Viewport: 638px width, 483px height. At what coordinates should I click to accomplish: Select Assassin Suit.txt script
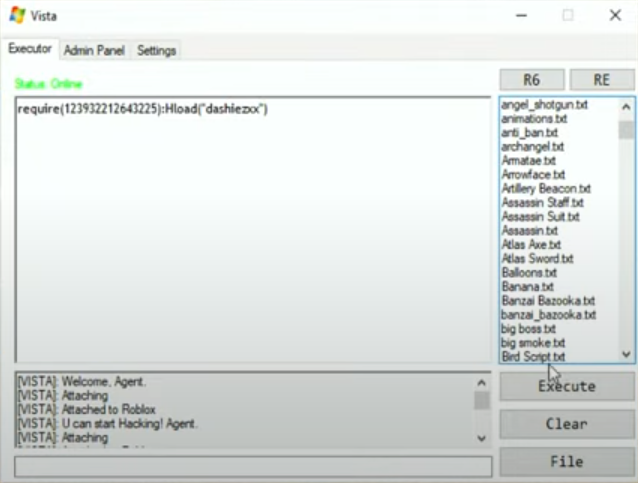pos(540,216)
